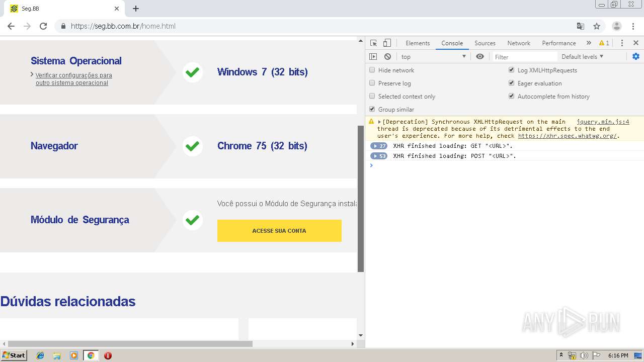Click the scroll down arrow of page scrollbar

click(361, 335)
